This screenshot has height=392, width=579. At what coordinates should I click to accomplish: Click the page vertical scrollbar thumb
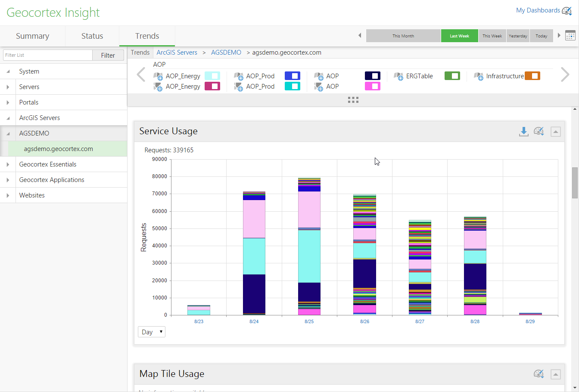[575, 183]
